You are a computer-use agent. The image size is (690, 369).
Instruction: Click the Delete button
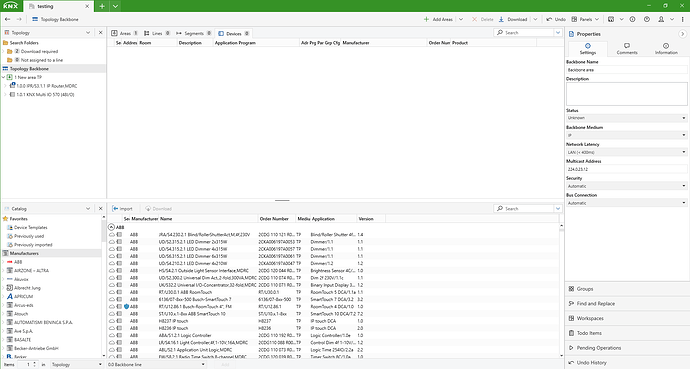click(x=482, y=19)
